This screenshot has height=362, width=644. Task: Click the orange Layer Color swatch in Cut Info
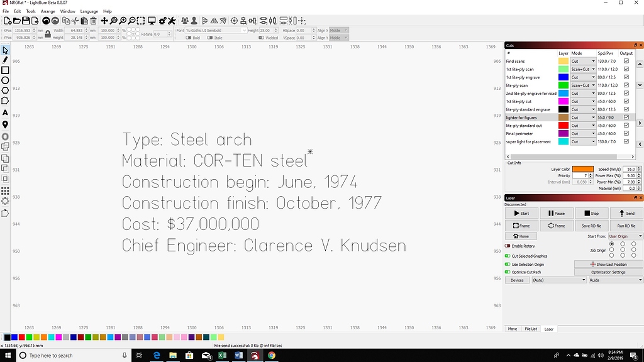pyautogui.click(x=583, y=169)
